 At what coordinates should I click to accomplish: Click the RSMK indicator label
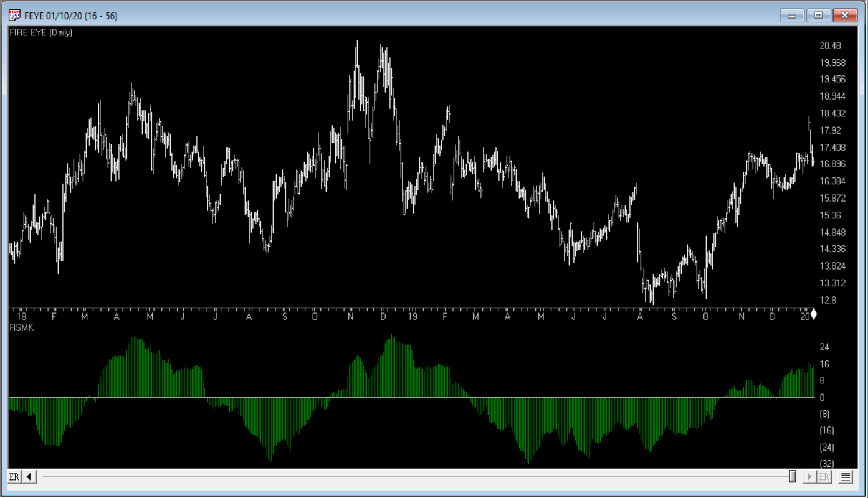coord(21,327)
